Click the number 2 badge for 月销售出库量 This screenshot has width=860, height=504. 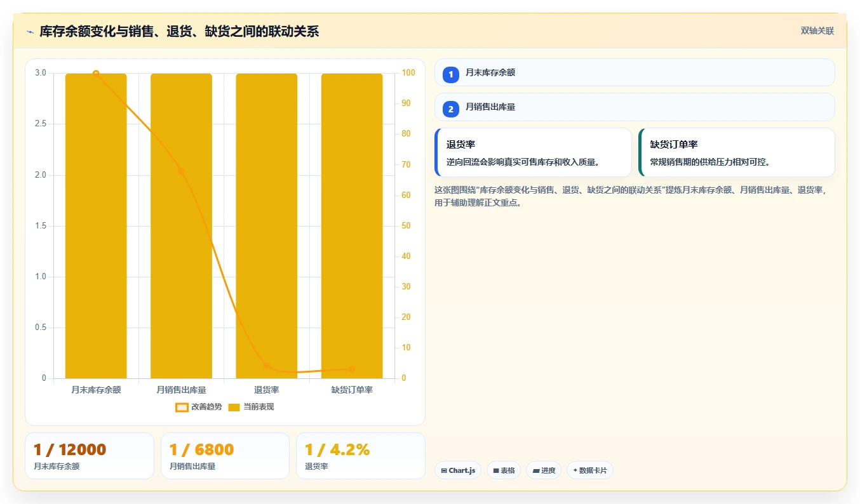point(451,109)
